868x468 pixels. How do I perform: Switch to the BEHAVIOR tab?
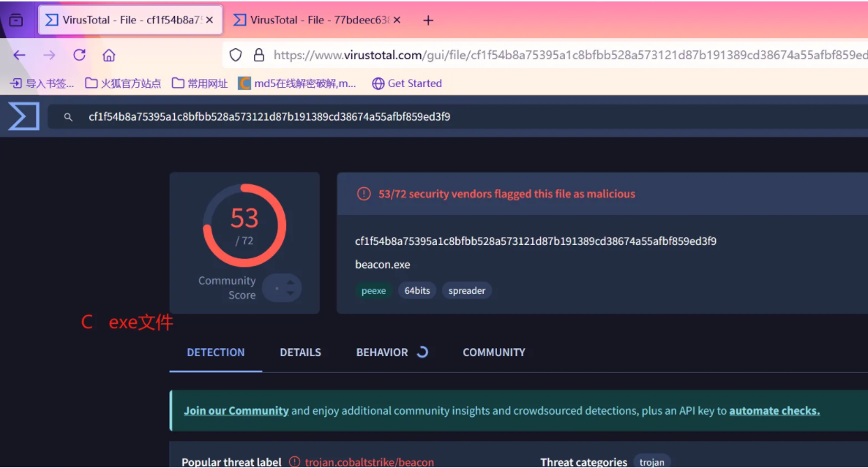382,352
